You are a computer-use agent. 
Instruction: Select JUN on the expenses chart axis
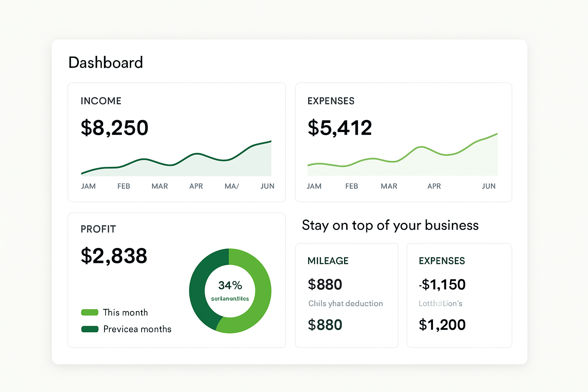click(x=488, y=186)
